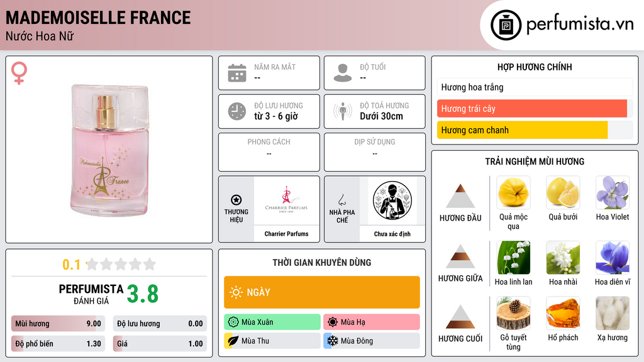Click the Hương trái cây accord bar
Image resolution: width=644 pixels, height=362 pixels.
(535, 108)
